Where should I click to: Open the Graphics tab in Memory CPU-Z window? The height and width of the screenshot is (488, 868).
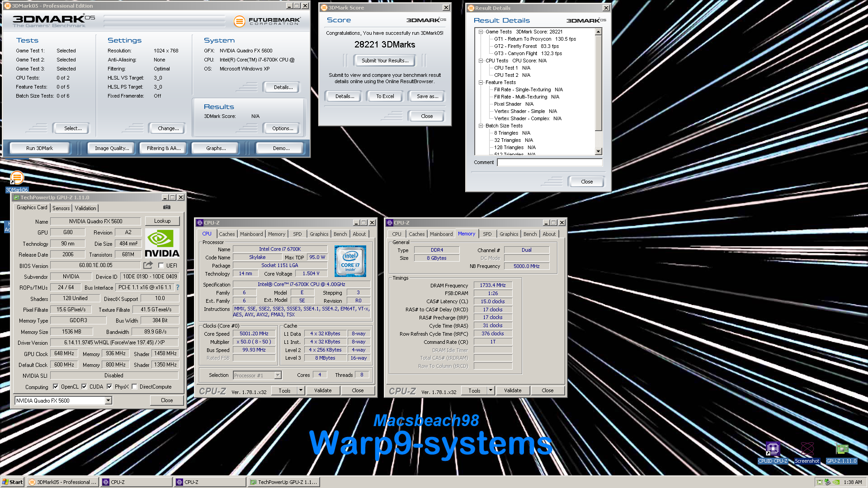(509, 234)
